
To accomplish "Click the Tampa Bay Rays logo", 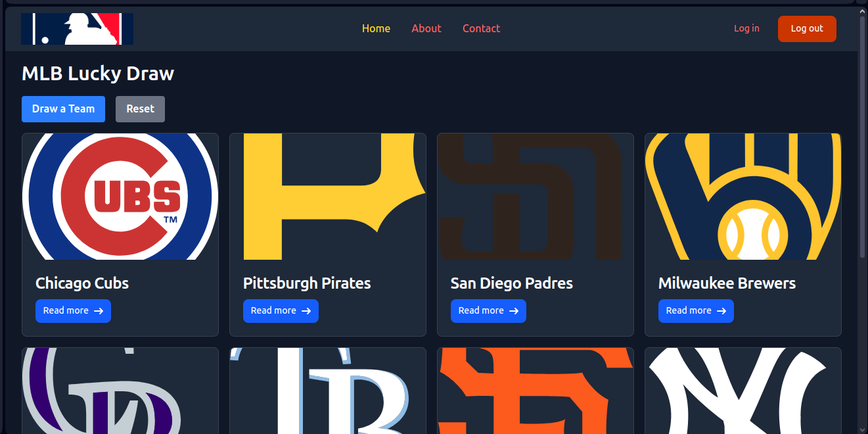I will (327, 391).
